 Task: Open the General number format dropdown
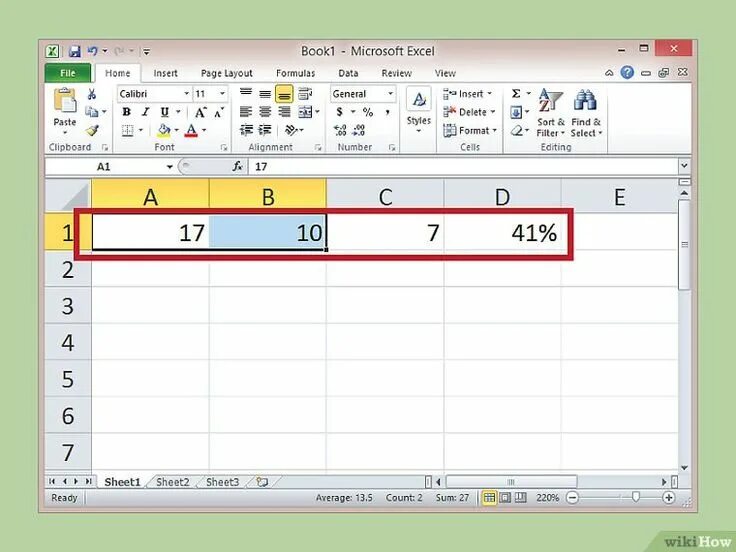point(390,94)
